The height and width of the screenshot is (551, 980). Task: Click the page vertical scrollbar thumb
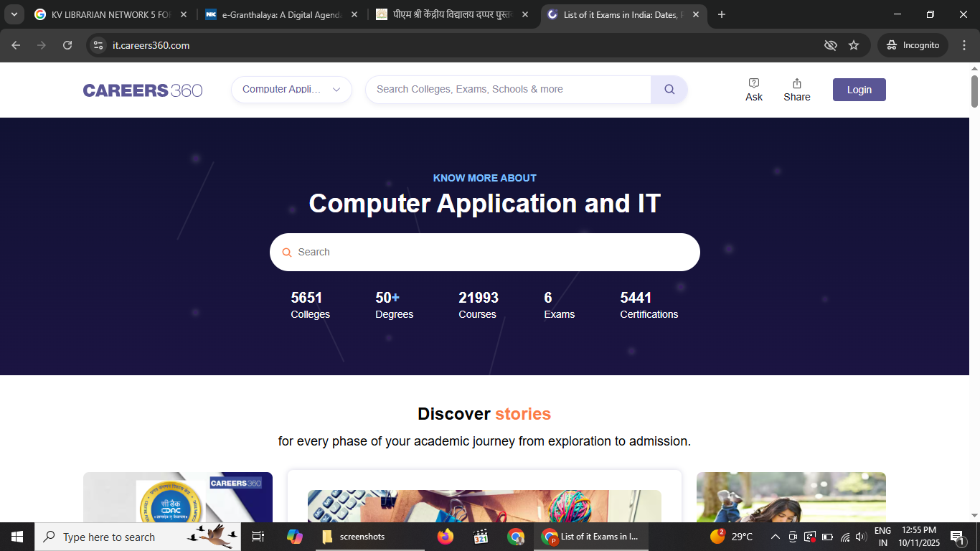click(x=974, y=91)
